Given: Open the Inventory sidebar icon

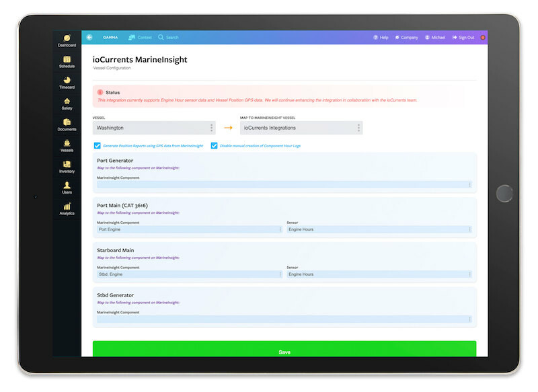Looking at the screenshot, I should pos(67,166).
